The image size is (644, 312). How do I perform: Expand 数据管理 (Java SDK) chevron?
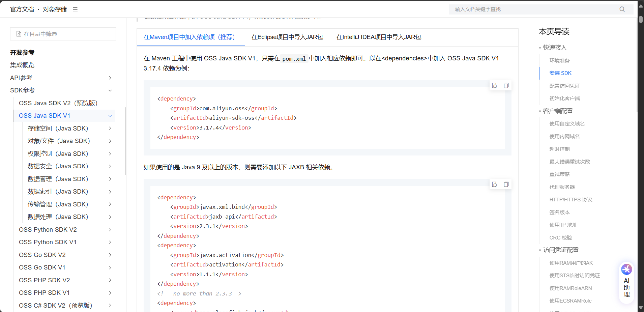(110, 179)
